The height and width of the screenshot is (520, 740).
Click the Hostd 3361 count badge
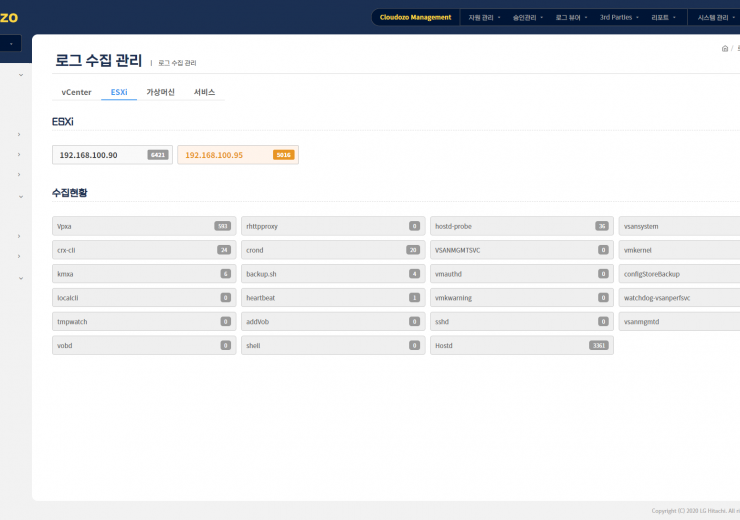click(599, 345)
